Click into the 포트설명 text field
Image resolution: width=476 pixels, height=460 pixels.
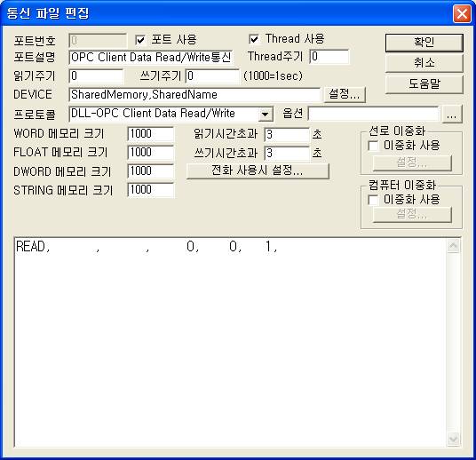point(151,58)
